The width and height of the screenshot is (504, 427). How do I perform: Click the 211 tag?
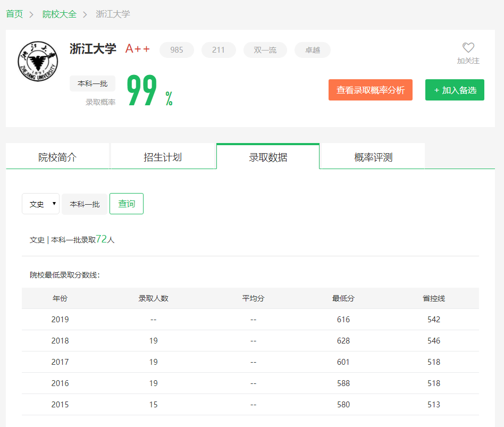pos(219,50)
